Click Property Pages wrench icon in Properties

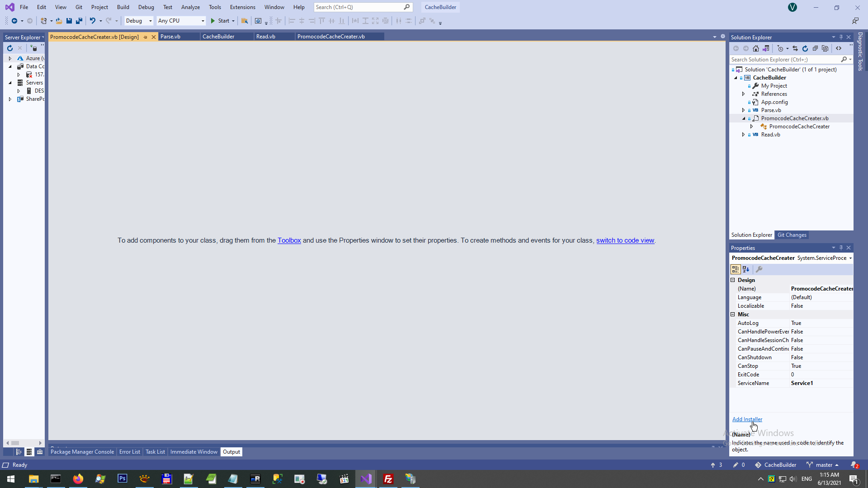click(x=759, y=269)
